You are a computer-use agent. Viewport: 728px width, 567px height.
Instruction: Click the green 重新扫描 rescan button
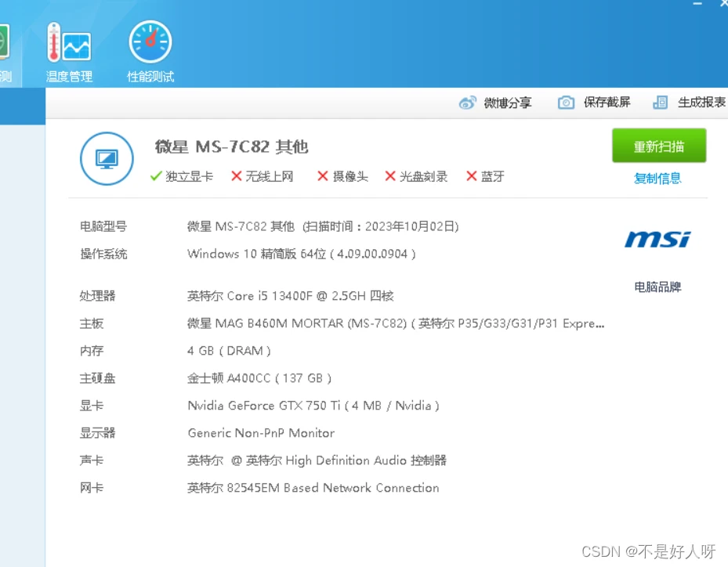pyautogui.click(x=659, y=146)
